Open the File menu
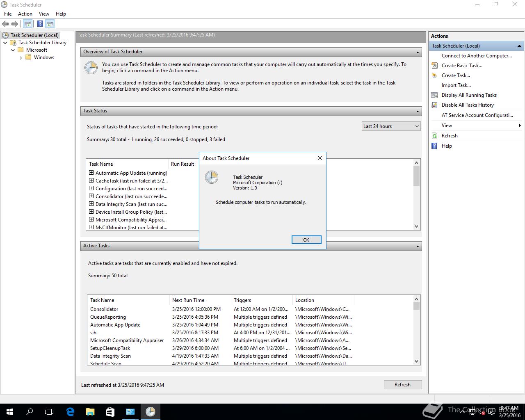Viewport: 525px width, 420px height. click(8, 14)
